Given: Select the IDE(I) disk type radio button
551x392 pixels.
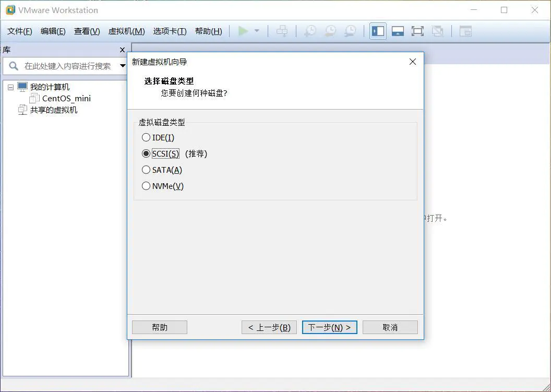Looking at the screenshot, I should point(146,137).
